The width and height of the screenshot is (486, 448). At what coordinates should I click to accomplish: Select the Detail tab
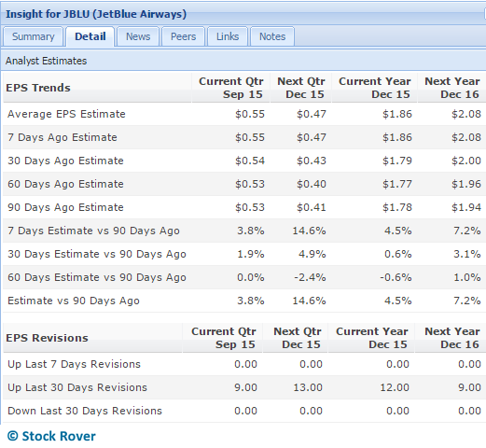90,36
